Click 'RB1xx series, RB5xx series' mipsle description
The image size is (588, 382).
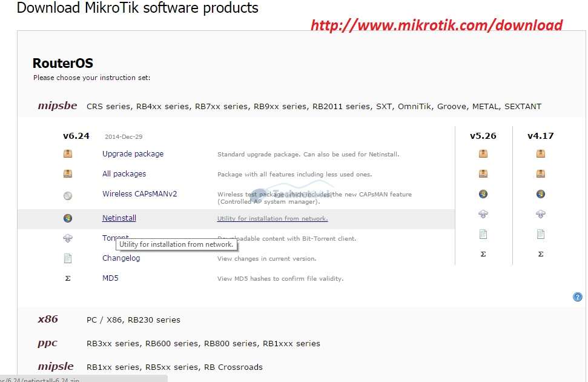pos(174,367)
